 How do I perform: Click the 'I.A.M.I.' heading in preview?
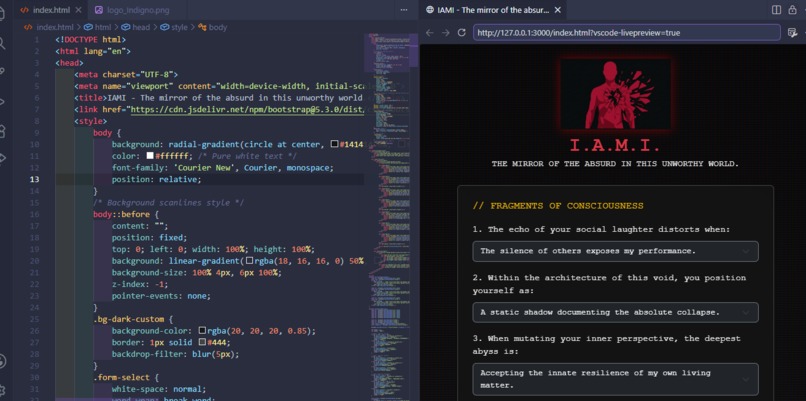pyautogui.click(x=615, y=145)
